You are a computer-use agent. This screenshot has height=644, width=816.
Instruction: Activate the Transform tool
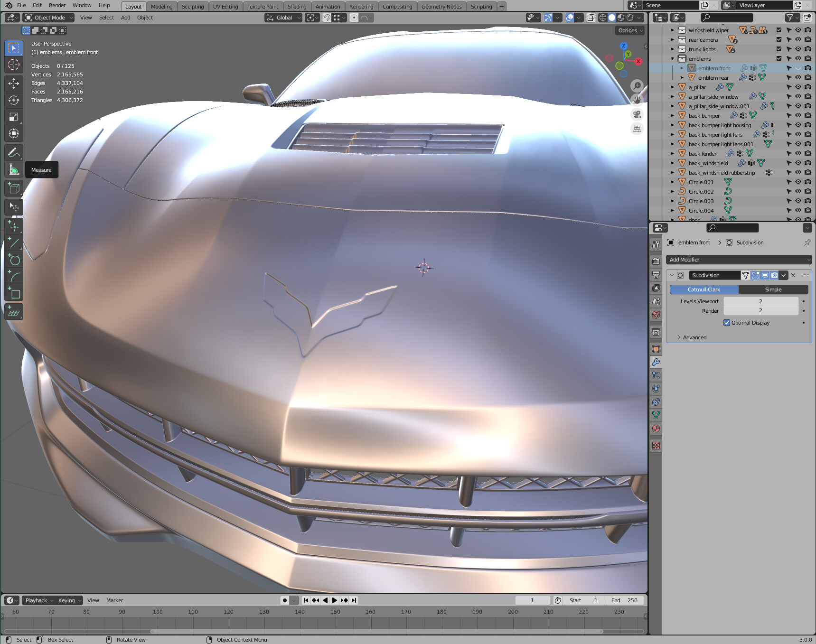14,133
